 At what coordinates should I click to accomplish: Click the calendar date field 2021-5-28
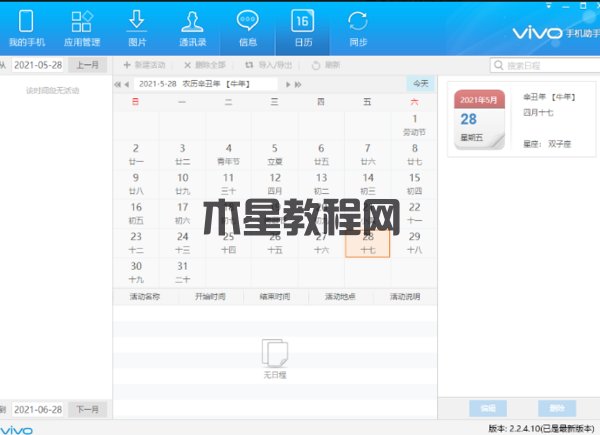click(206, 84)
